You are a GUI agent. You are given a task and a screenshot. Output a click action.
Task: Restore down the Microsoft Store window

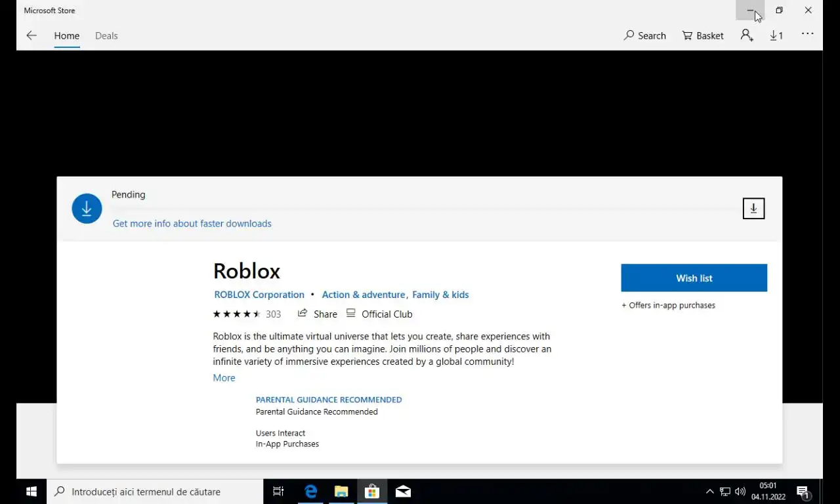[779, 10]
